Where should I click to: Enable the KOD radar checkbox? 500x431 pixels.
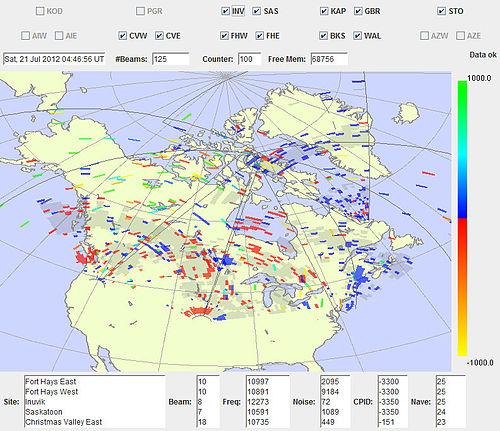pos(40,11)
